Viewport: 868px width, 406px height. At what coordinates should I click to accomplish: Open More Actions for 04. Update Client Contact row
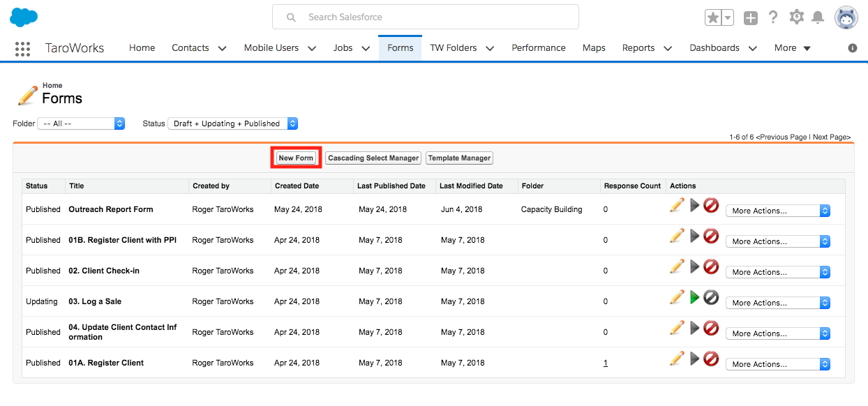click(x=778, y=333)
